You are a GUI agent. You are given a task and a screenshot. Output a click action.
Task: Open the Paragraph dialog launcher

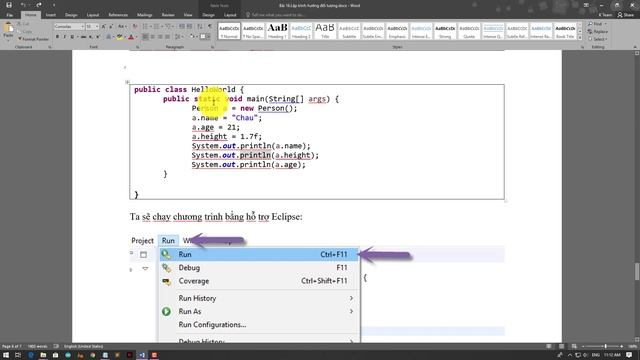pos(212,47)
